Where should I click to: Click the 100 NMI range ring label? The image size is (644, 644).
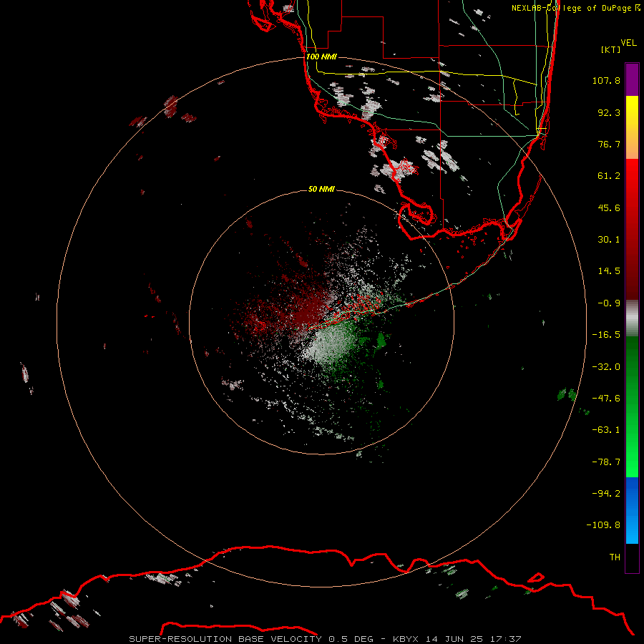click(321, 57)
